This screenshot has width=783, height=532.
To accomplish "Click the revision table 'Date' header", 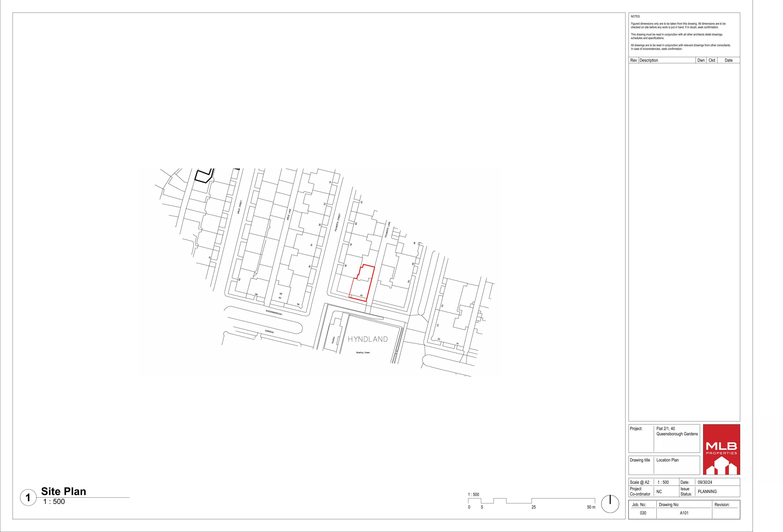I will point(728,60).
